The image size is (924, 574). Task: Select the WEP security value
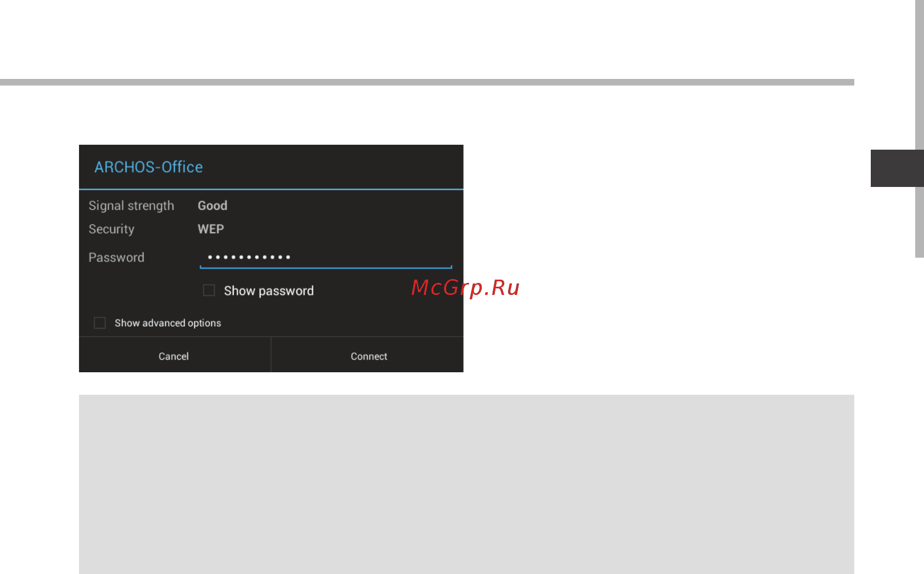[x=211, y=229]
